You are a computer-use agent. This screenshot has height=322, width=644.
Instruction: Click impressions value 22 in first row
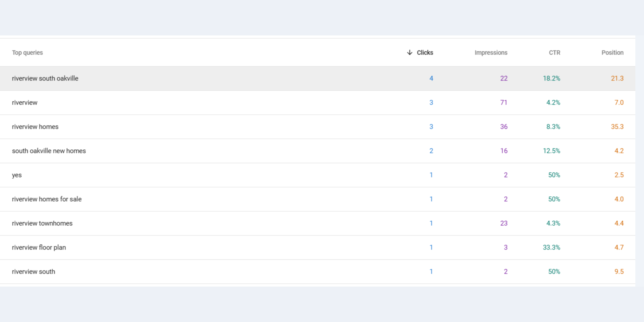point(504,78)
